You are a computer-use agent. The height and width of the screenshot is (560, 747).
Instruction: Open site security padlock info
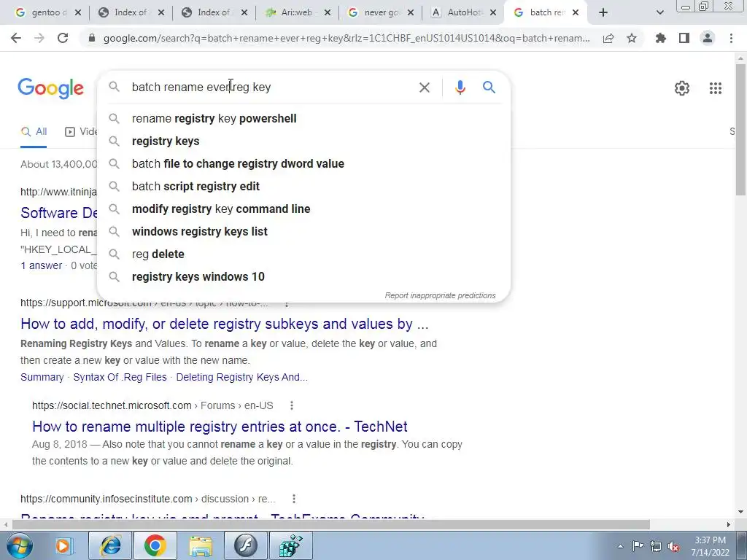[92, 38]
